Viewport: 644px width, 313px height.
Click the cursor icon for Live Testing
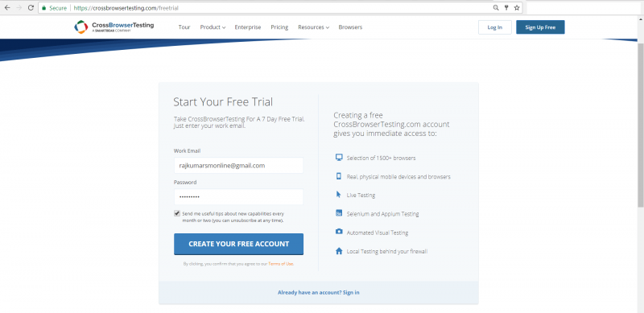pos(339,195)
